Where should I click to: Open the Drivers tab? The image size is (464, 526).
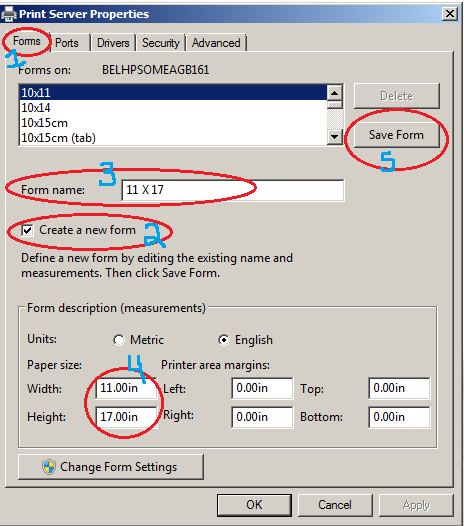tap(113, 43)
